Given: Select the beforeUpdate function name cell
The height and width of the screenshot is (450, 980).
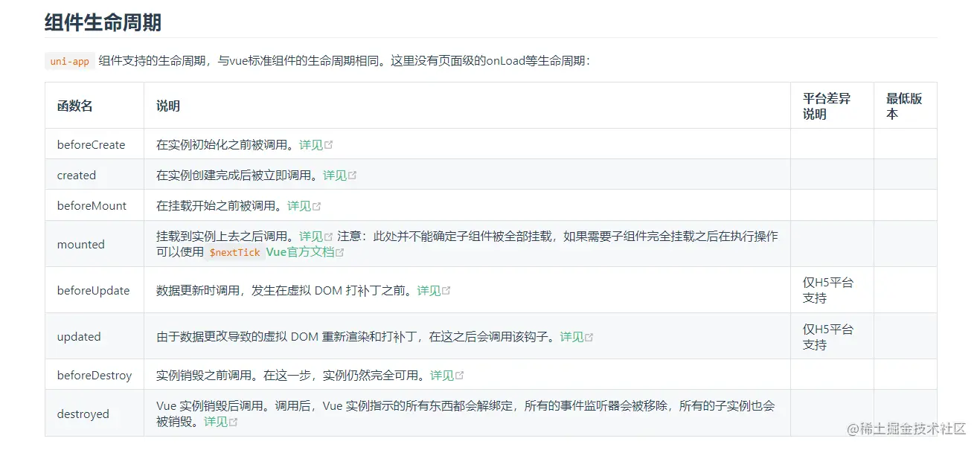Looking at the screenshot, I should (x=94, y=290).
